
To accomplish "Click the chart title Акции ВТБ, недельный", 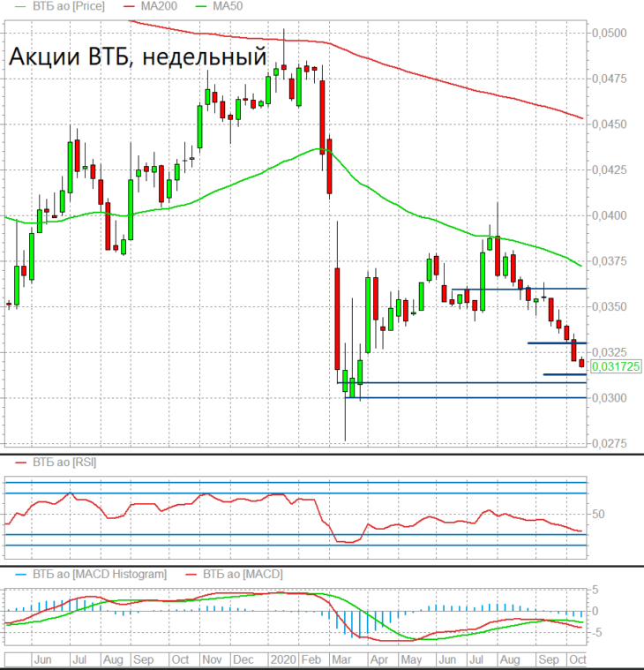I will pyautogui.click(x=138, y=56).
